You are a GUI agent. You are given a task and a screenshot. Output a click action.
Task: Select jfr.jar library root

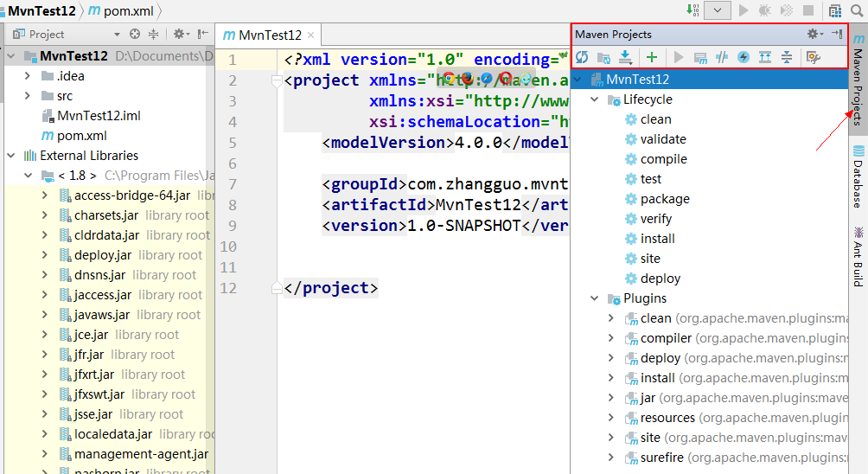tap(89, 355)
